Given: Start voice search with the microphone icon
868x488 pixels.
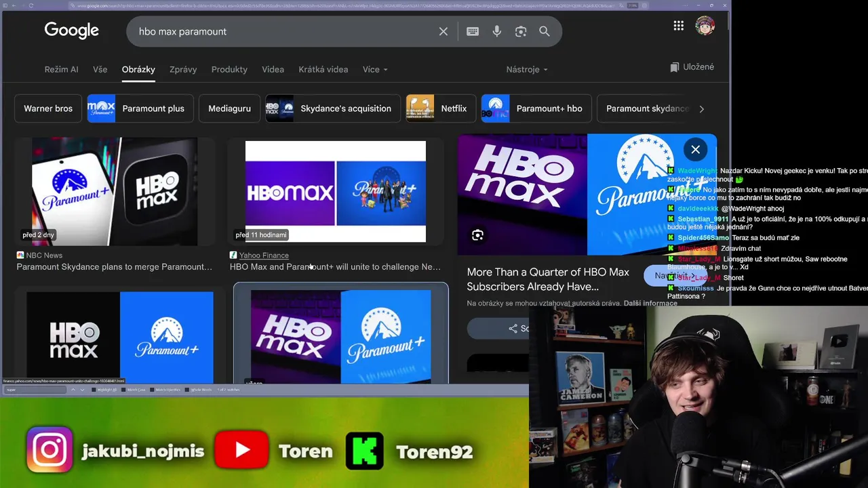Looking at the screenshot, I should click(x=497, y=31).
